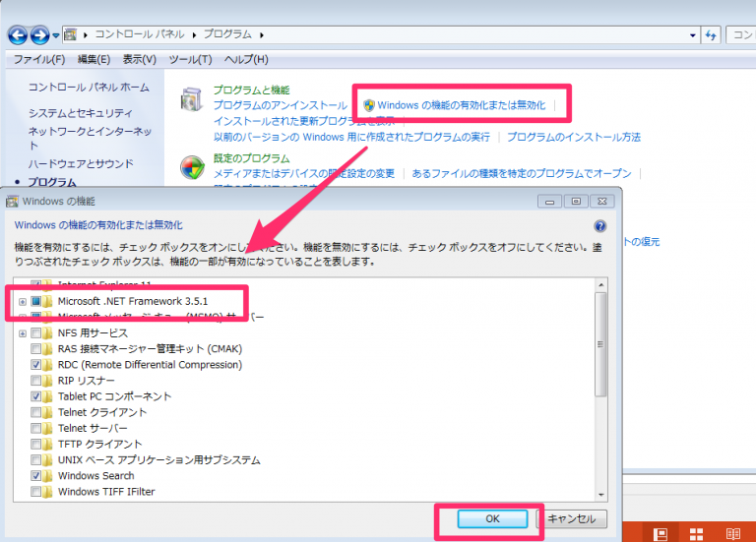Click the Back navigation arrow button

(18, 35)
